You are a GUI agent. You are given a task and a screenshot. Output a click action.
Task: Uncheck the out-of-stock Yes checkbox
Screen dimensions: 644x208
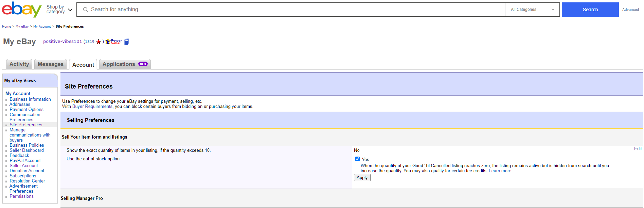point(357,159)
